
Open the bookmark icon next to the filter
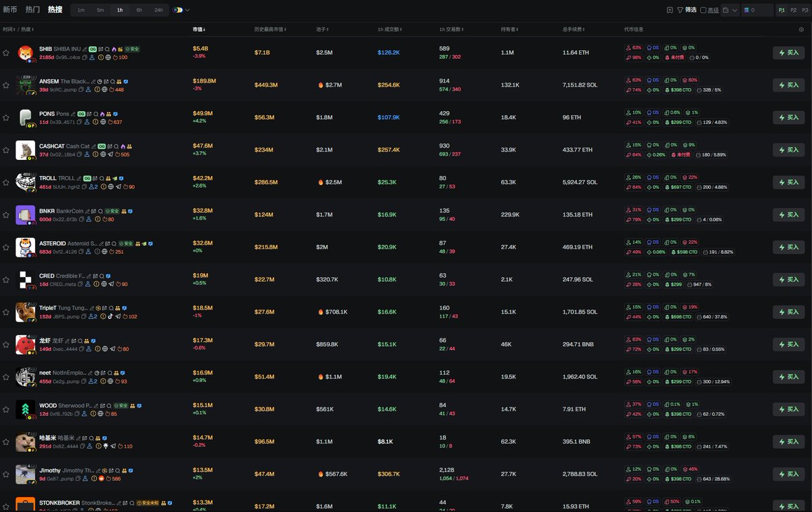point(670,10)
